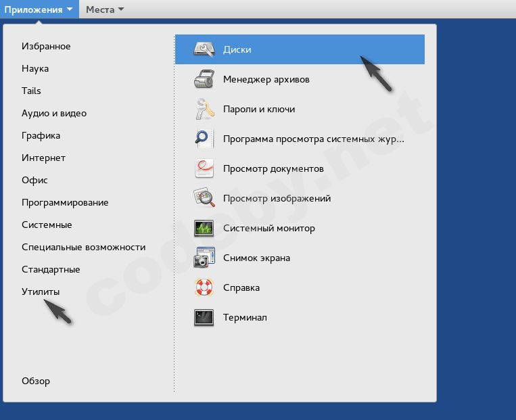Screen dimensions: 516x420
Task: Click the Обзор overview entry
Action: pyautogui.click(x=36, y=381)
